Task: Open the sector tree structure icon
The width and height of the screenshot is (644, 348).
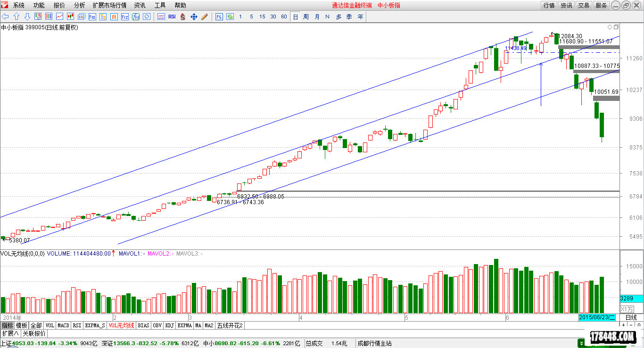Action: pyautogui.click(x=103, y=17)
